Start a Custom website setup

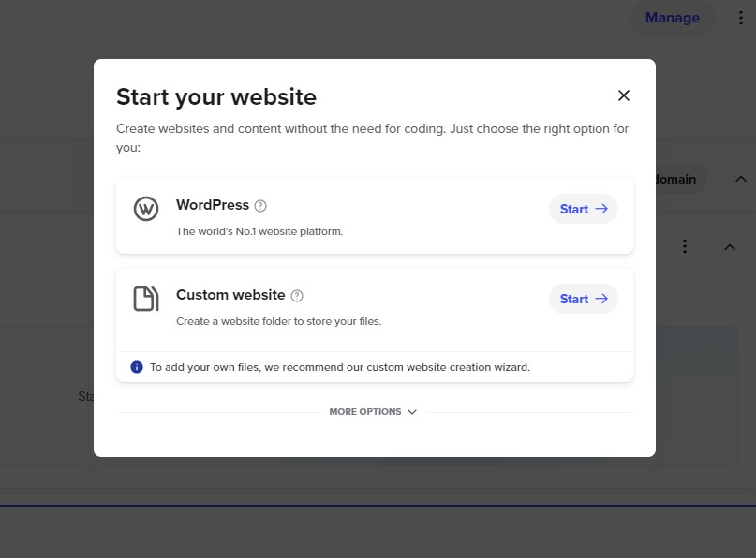coord(584,299)
